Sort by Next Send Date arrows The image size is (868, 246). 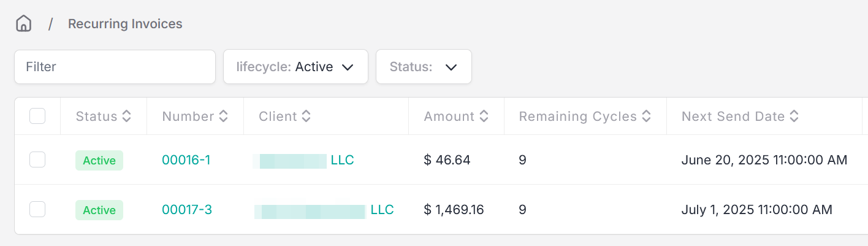794,116
